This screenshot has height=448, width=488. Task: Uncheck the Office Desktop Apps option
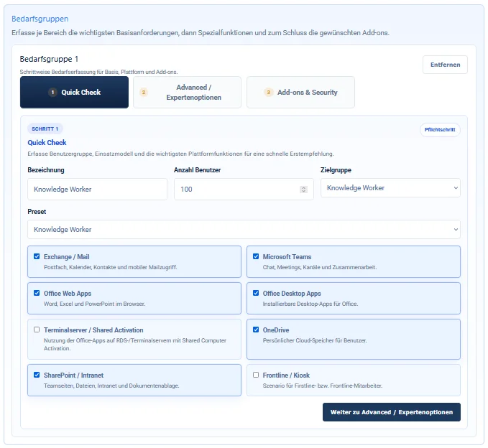click(x=256, y=293)
